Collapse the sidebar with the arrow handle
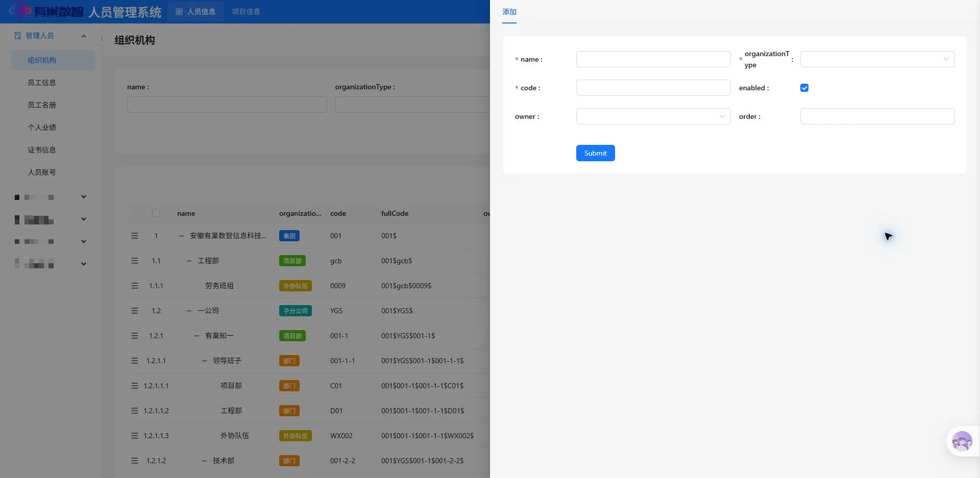The image size is (980, 478). pos(102,39)
